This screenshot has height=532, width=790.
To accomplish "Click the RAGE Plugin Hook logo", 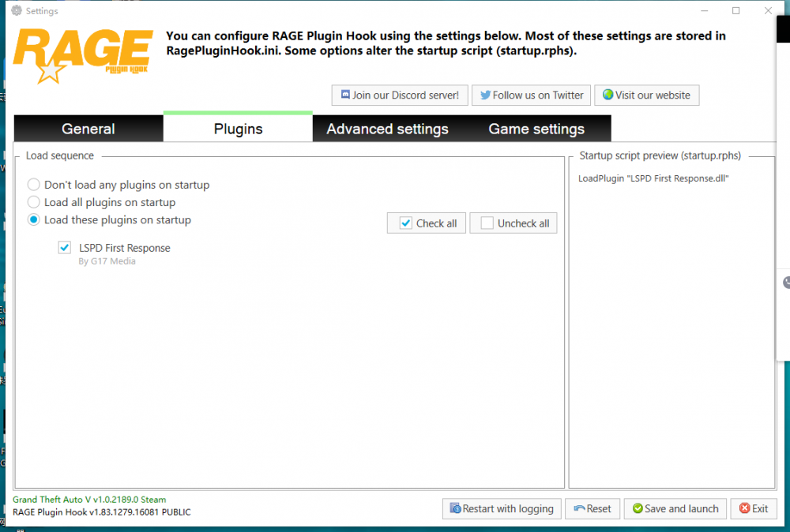I will [x=82, y=55].
